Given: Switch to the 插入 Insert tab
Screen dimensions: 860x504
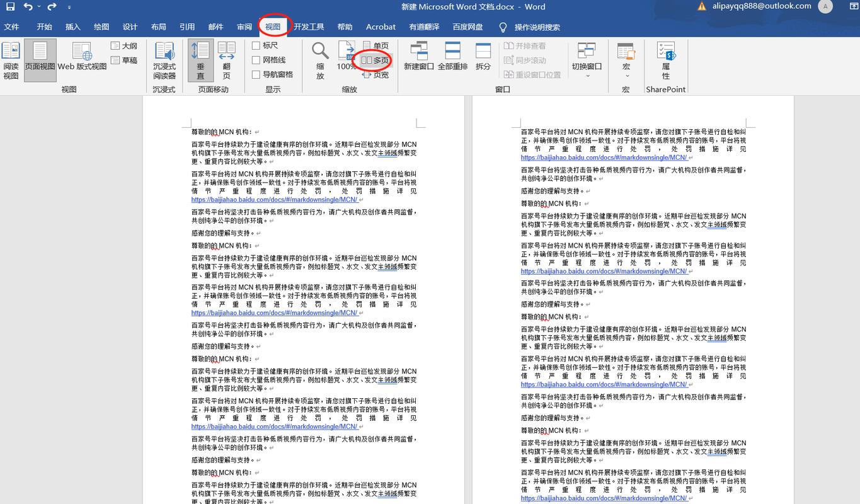Looking at the screenshot, I should 73,27.
